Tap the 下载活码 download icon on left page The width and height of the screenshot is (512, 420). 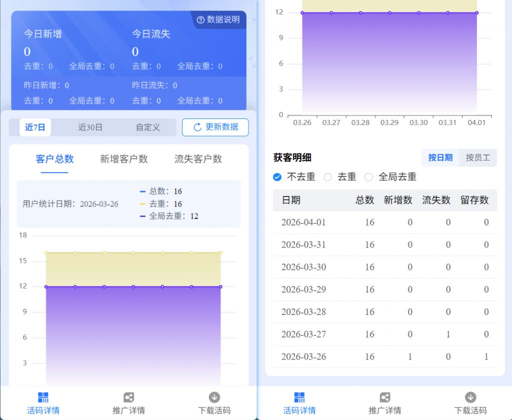[214, 396]
